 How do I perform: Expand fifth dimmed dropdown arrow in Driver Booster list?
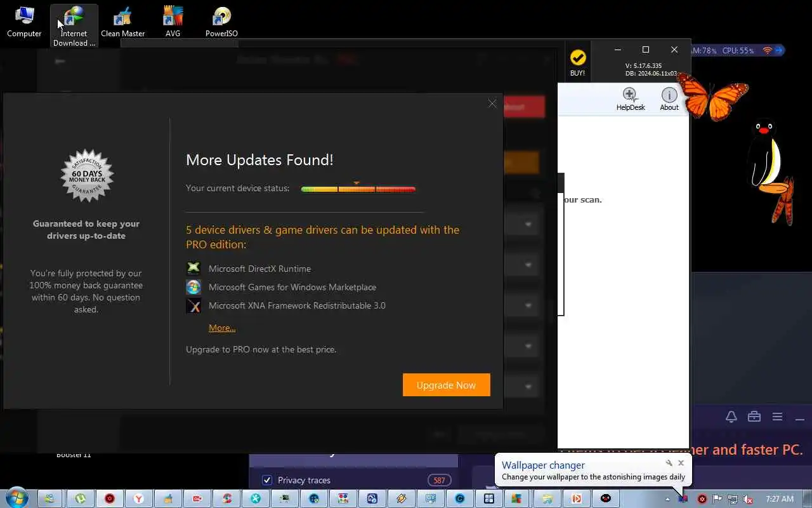point(528,386)
